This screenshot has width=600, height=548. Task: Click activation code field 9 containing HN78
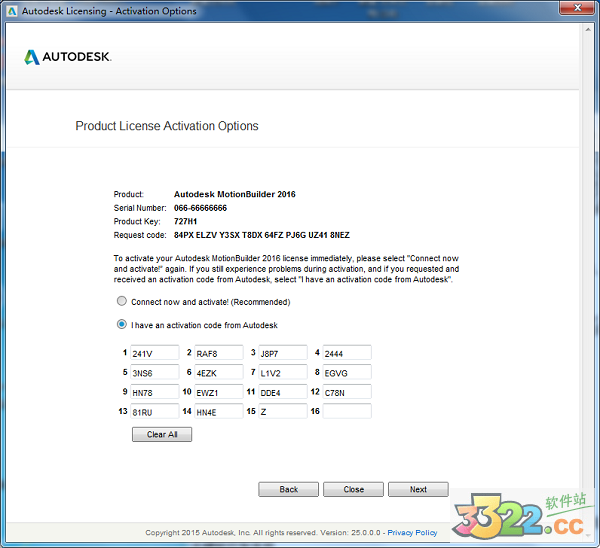point(155,392)
